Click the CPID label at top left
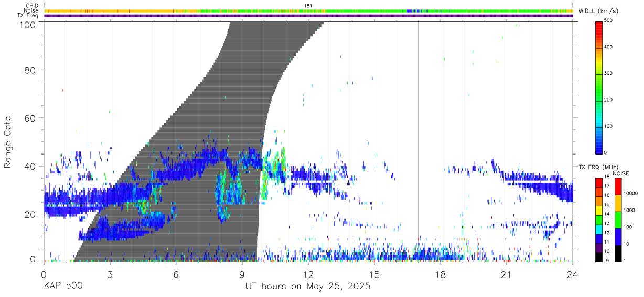Viewport: 644px width, 297px height. [31, 6]
